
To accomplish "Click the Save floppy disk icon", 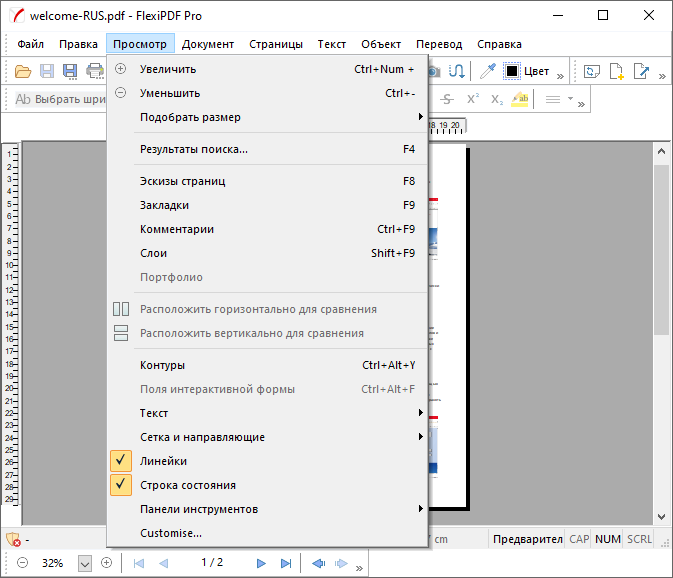I will click(47, 71).
